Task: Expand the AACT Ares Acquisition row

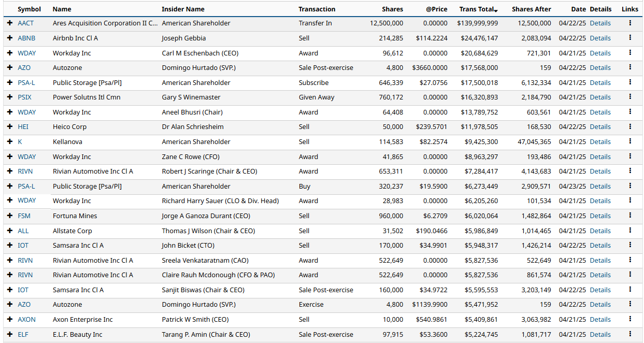Action: (10, 23)
